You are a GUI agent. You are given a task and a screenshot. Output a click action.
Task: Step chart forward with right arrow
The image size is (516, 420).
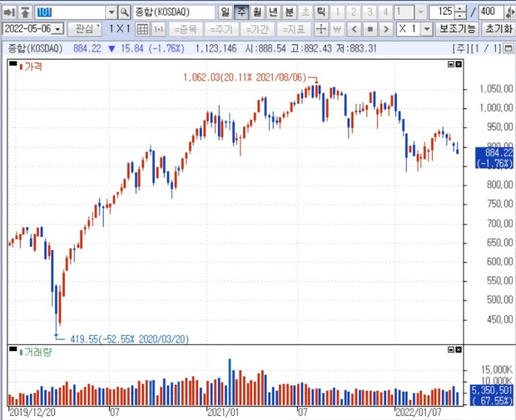386,29
